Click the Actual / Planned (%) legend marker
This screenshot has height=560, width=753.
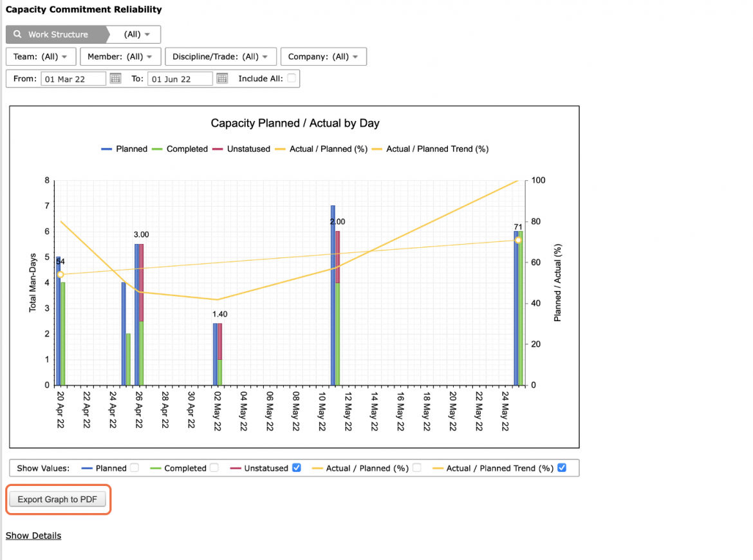pyautogui.click(x=280, y=149)
